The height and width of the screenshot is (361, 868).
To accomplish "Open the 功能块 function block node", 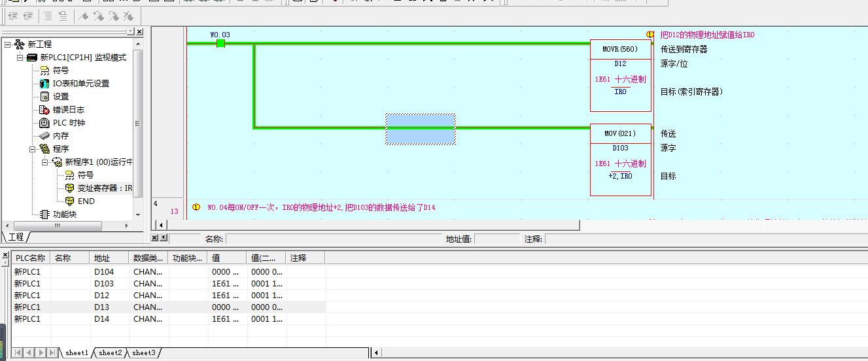I will (x=64, y=215).
